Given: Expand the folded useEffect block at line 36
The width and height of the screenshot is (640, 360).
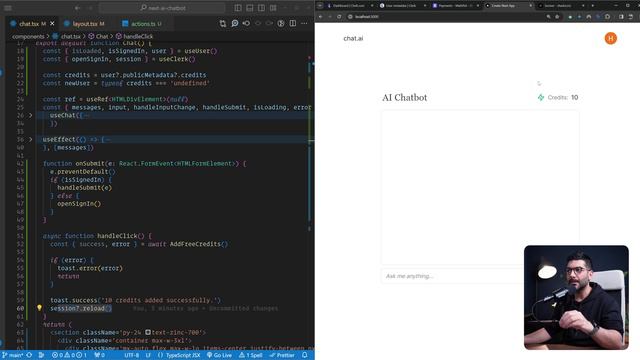Looking at the screenshot, I should click(x=30, y=140).
